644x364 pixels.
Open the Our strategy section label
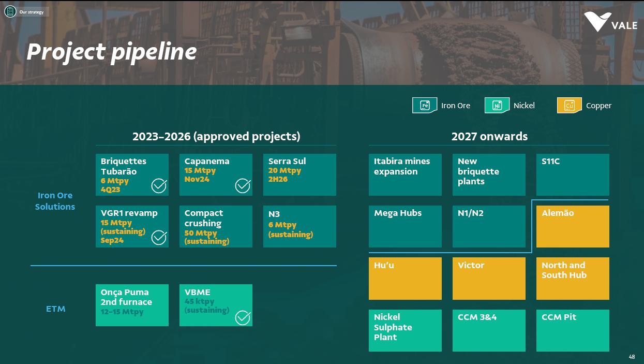point(32,12)
